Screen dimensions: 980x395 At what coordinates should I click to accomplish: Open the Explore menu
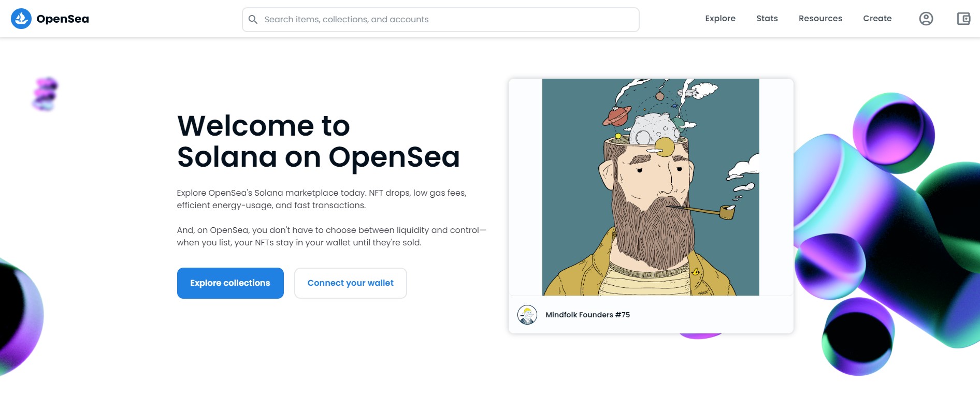pos(720,19)
